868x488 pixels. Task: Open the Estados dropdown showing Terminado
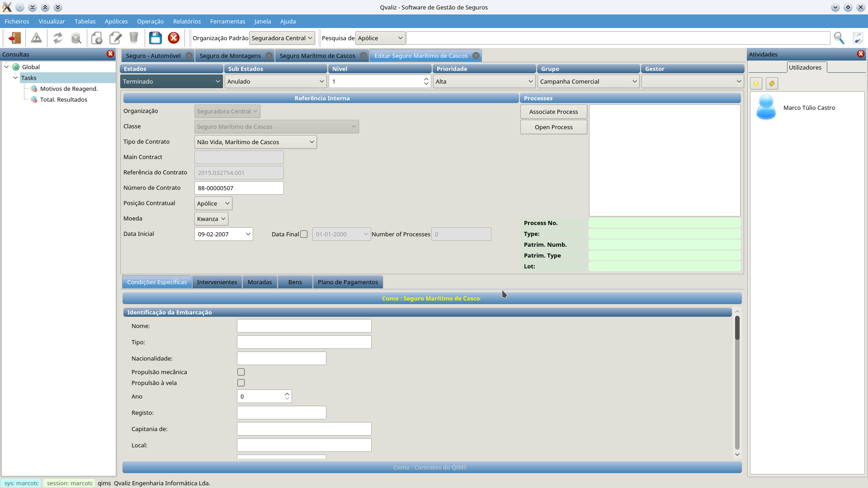(x=171, y=81)
